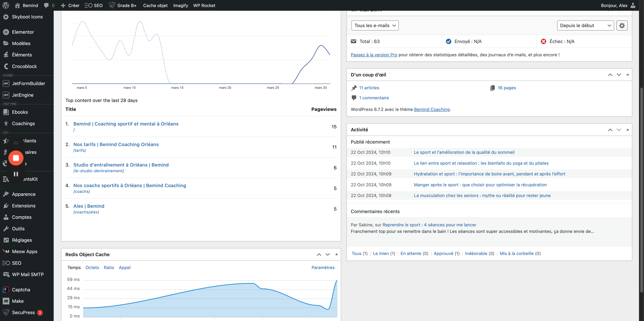Viewport: 644px width, 321px height.
Task: Move Redis Object Cache widget up
Action: (319, 254)
